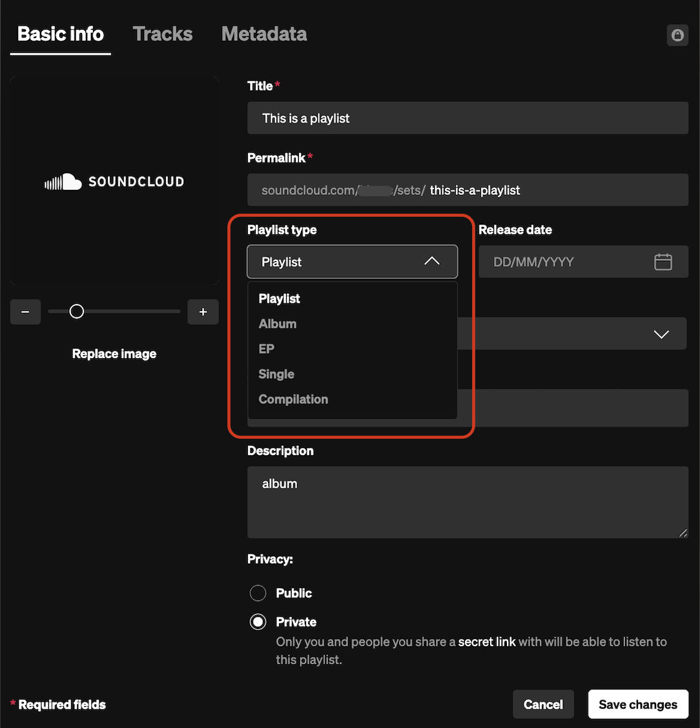Screen dimensions: 700x728
Task: Choose Album from playlist type list
Action: [x=278, y=324]
